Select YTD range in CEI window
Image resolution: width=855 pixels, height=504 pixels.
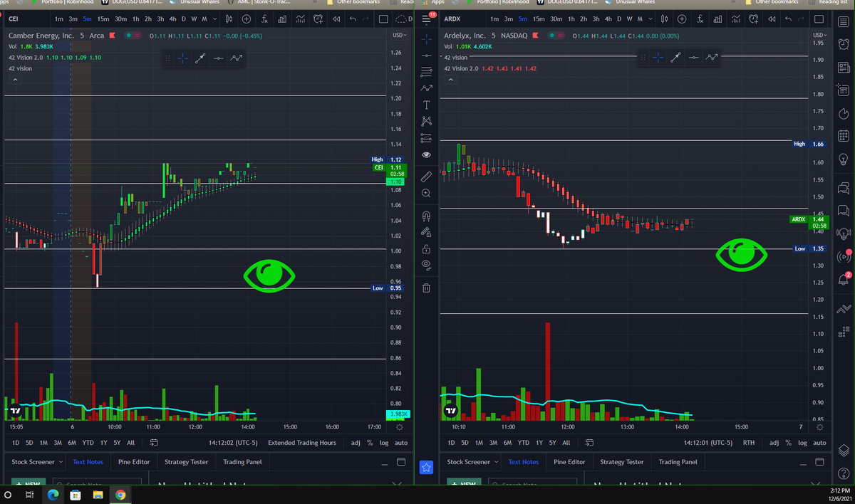[x=88, y=443]
